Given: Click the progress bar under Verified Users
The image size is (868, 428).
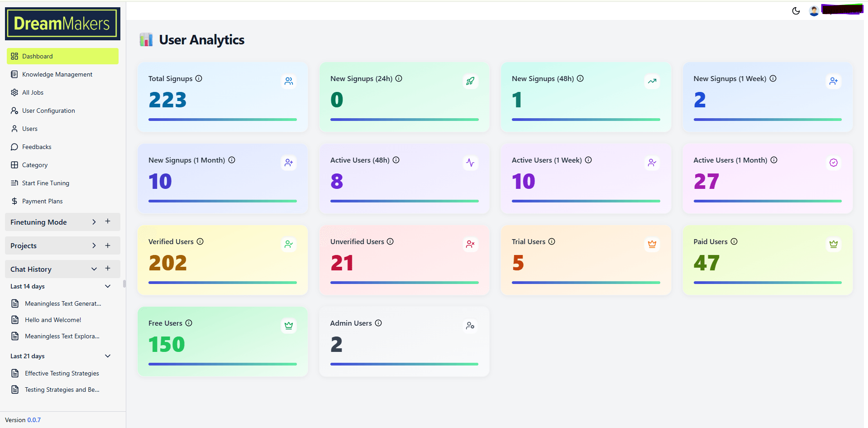Looking at the screenshot, I should 222,283.
